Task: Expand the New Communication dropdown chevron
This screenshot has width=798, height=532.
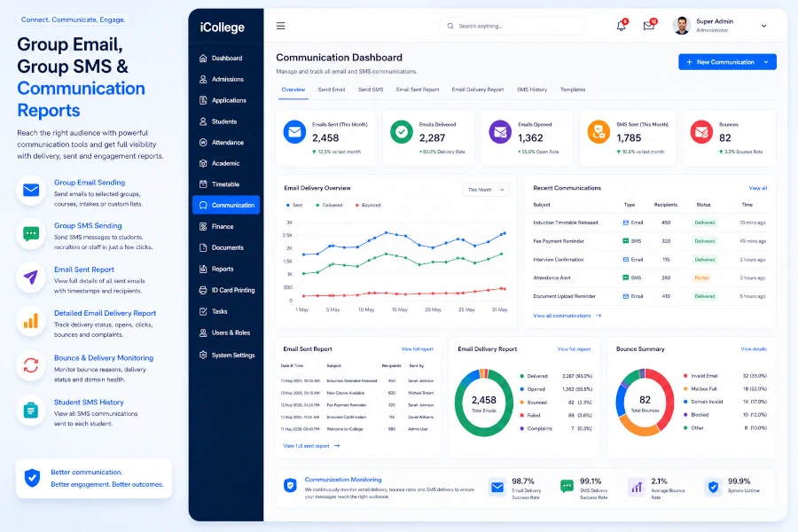Action: pos(766,62)
